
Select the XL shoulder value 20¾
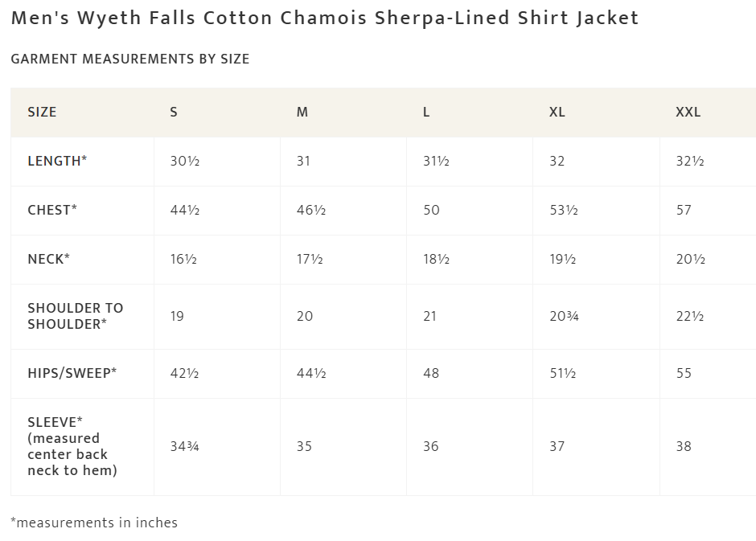[x=564, y=316]
